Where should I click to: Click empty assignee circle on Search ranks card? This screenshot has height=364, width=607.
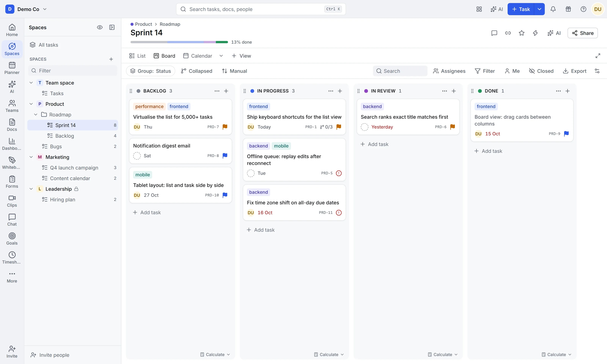(365, 127)
